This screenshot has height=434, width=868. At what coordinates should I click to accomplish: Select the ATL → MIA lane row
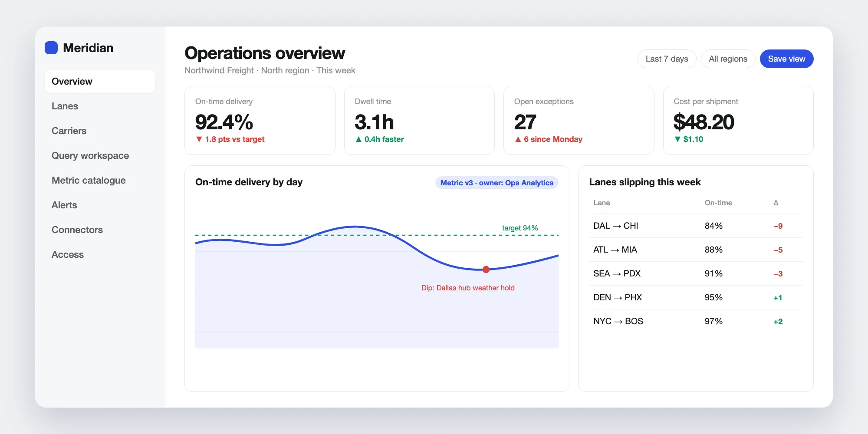click(695, 250)
